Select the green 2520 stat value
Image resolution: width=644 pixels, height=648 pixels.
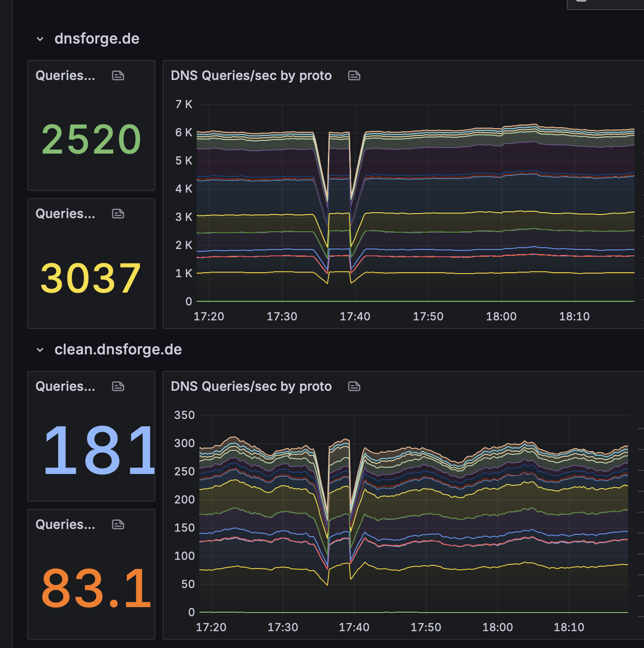point(91,140)
